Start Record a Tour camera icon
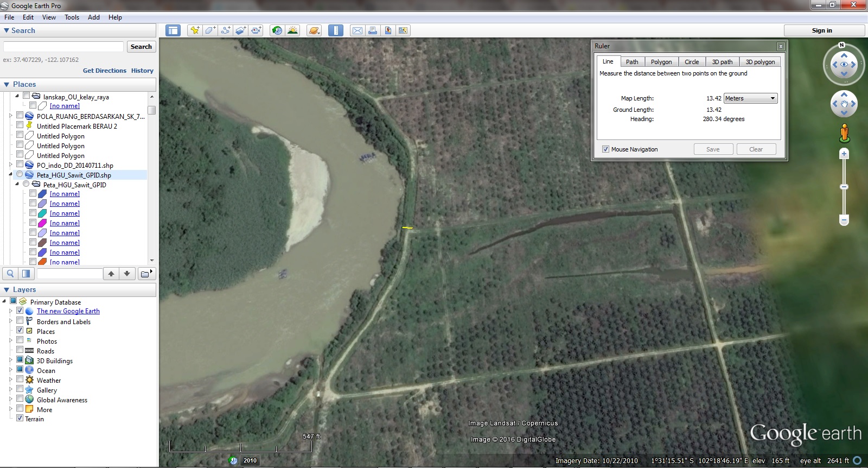Viewport: 868px width, 468px height. click(x=256, y=30)
